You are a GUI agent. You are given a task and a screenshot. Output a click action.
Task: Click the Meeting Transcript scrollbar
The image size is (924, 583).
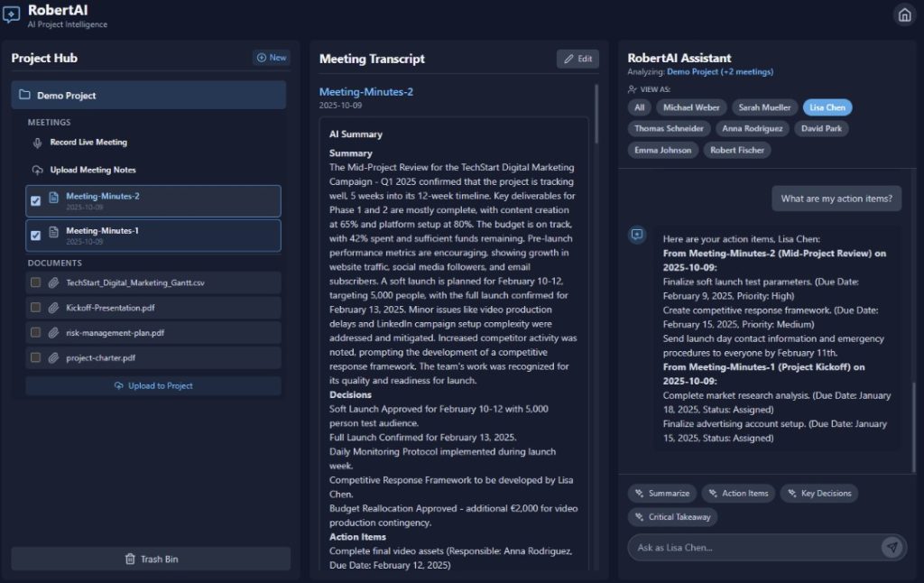coord(596,271)
